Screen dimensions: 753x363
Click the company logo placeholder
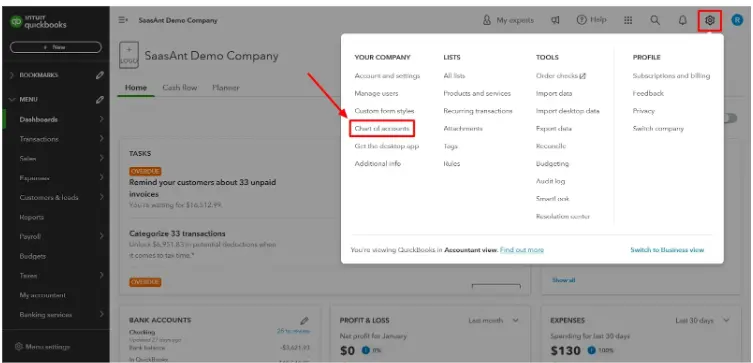pos(129,55)
